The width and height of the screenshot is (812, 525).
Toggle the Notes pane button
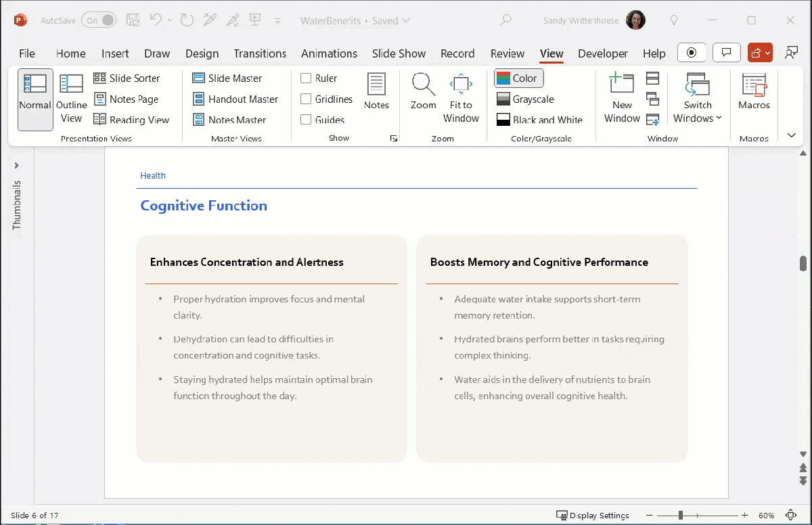point(376,91)
